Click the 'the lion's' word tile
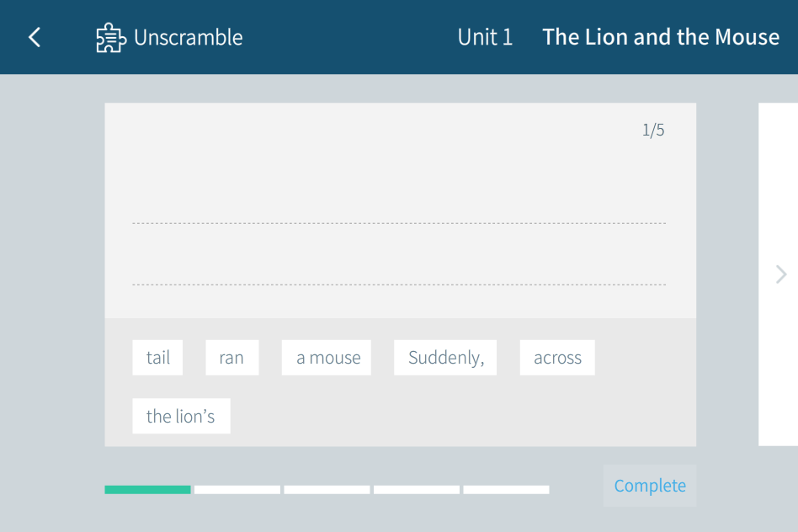The height and width of the screenshot is (532, 798). tap(181, 416)
